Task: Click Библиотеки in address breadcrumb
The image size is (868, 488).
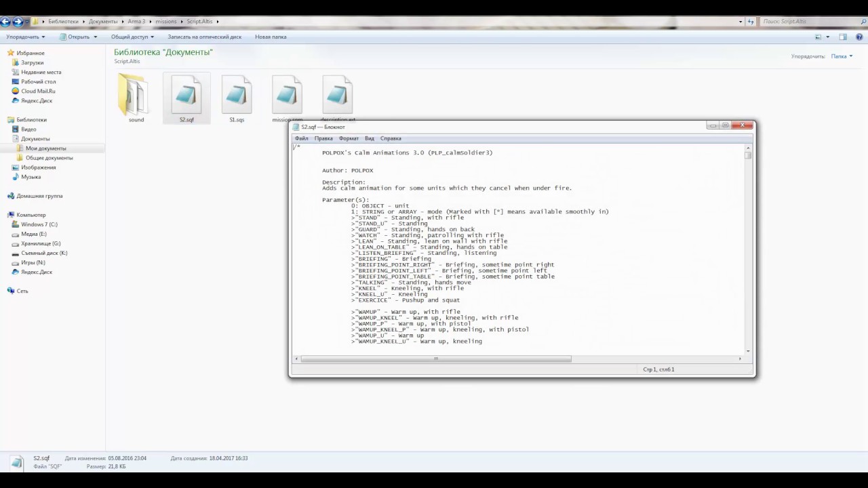Action: 63,22
